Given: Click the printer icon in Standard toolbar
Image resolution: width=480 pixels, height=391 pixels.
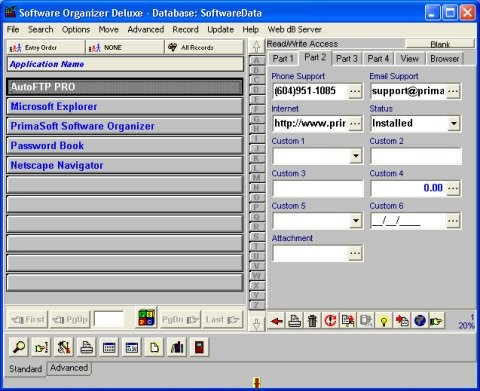Looking at the screenshot, I should tap(86, 347).
